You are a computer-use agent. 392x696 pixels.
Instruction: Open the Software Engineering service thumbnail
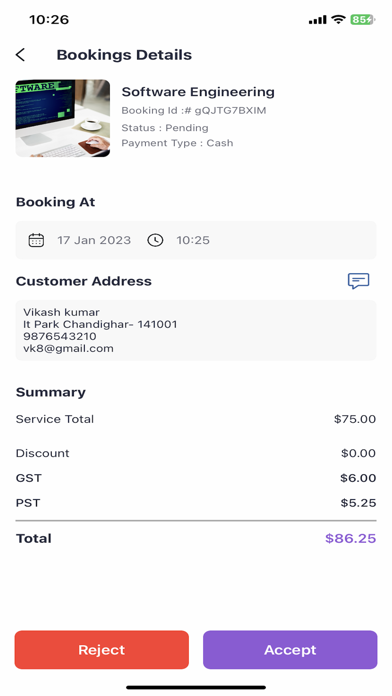pyautogui.click(x=63, y=118)
